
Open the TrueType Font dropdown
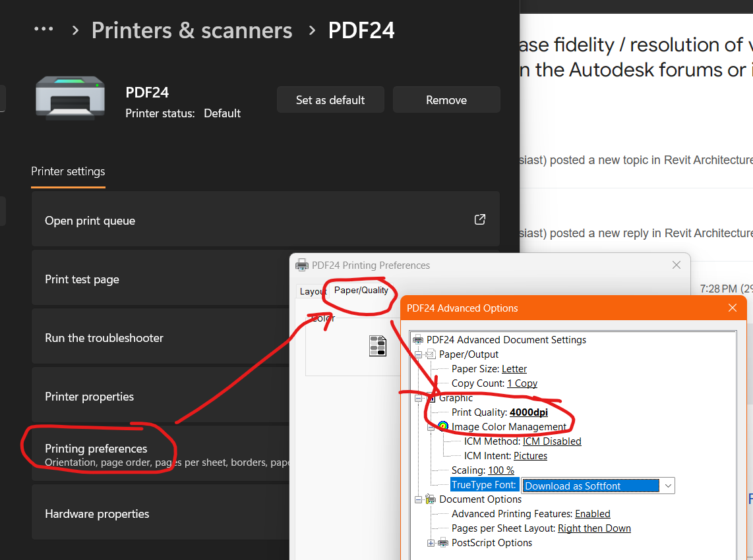coord(669,485)
